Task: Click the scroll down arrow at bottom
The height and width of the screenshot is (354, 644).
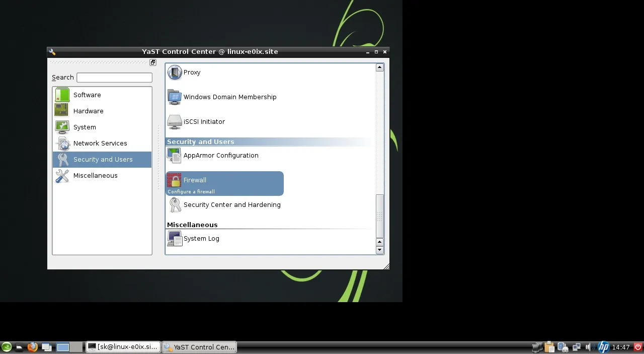Action: (379, 250)
